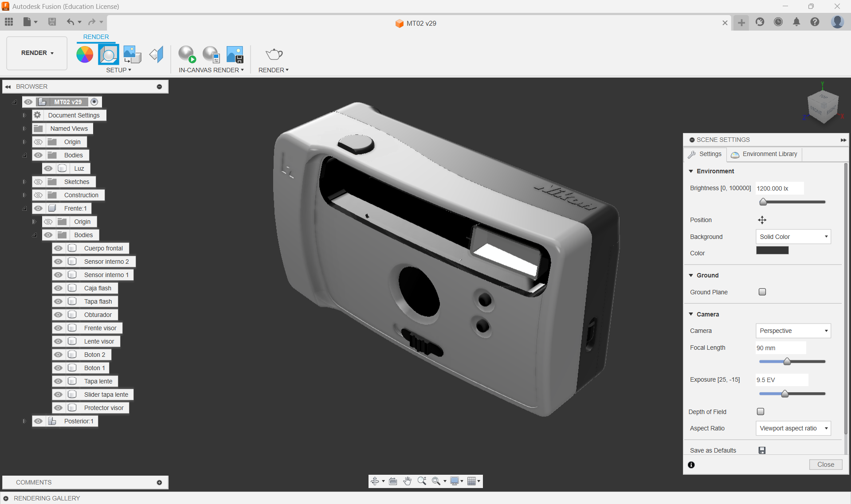The image size is (851, 504).
Task: Open the background Color swatch
Action: (772, 250)
